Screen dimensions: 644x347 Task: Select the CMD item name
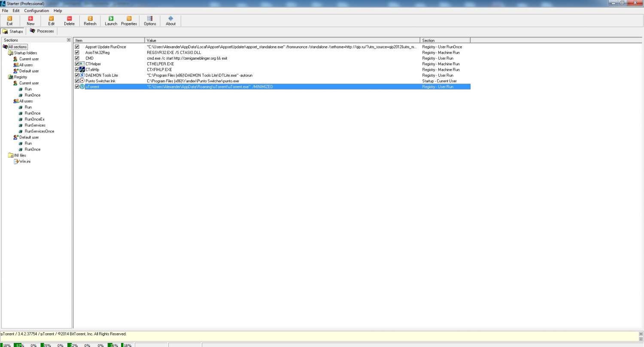click(x=89, y=58)
